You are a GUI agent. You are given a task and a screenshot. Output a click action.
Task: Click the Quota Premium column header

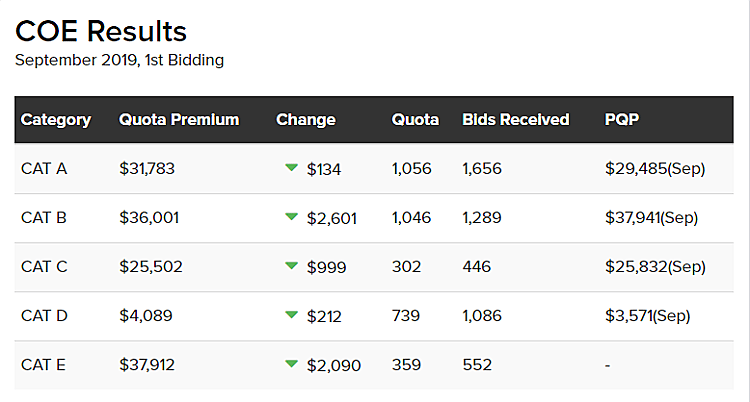179,120
